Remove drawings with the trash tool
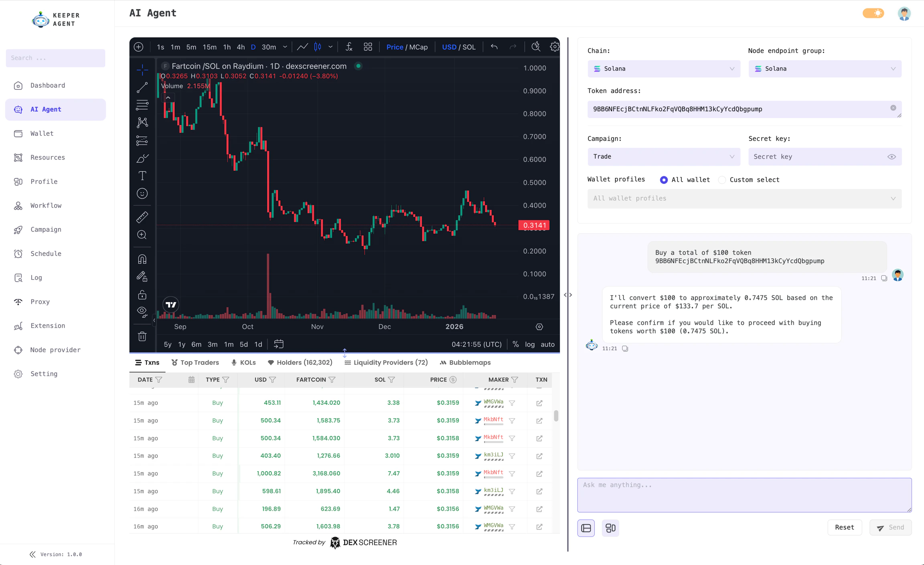Screen dimensions: 924x565 142,336
